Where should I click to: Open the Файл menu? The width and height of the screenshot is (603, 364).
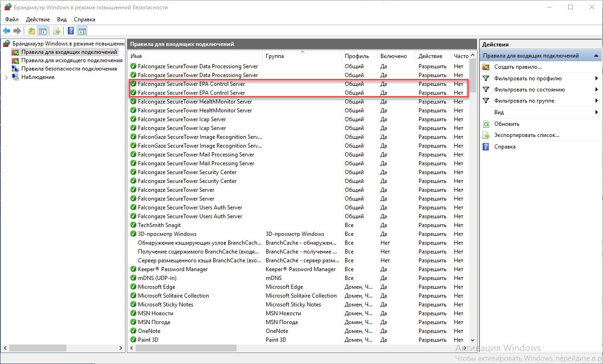click(x=12, y=19)
